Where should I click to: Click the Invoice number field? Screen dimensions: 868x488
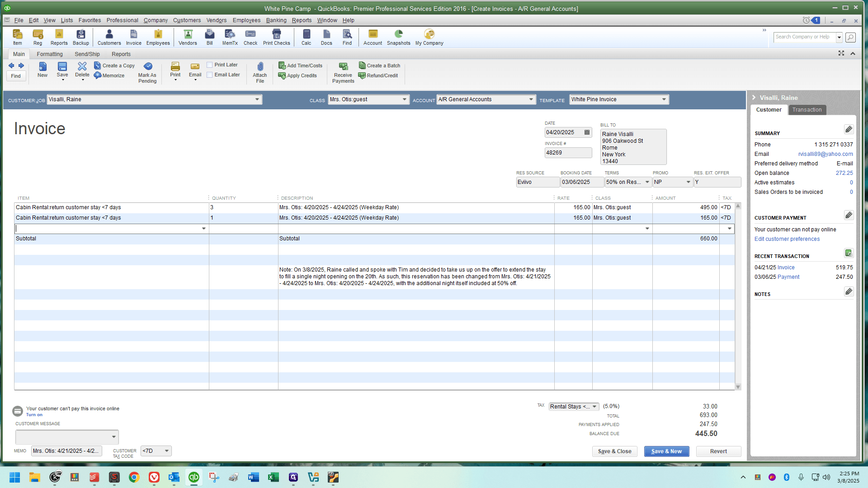pyautogui.click(x=568, y=153)
